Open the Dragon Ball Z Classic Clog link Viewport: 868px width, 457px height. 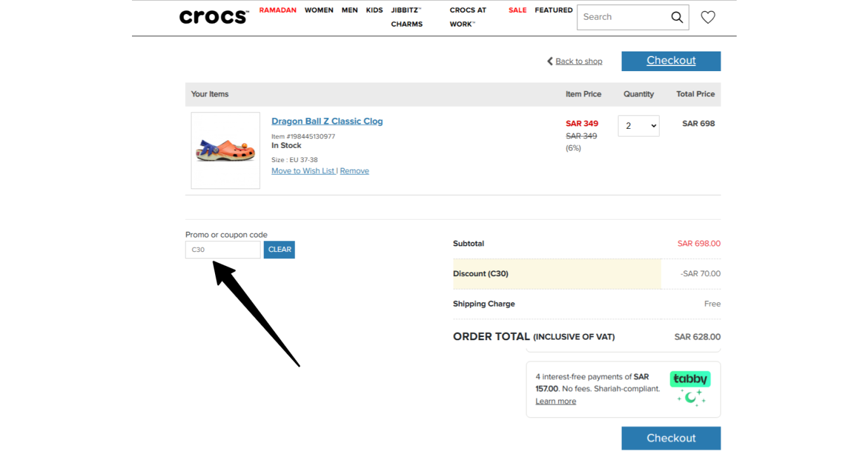click(327, 121)
